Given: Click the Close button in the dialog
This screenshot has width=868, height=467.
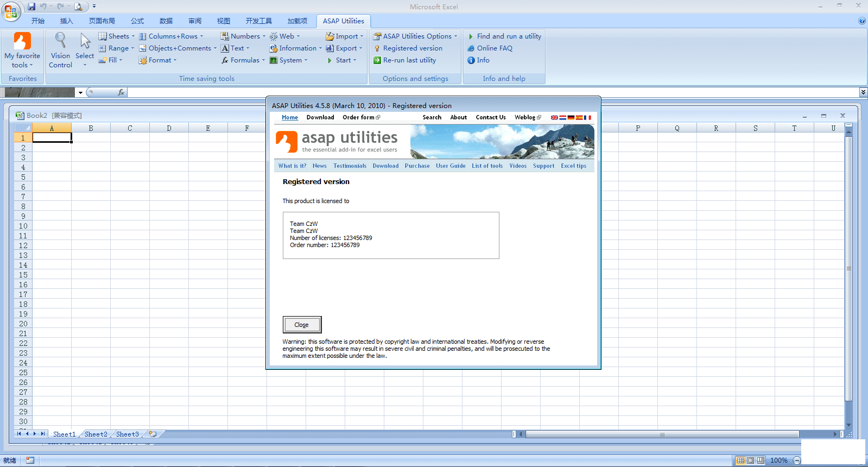Looking at the screenshot, I should [x=302, y=325].
